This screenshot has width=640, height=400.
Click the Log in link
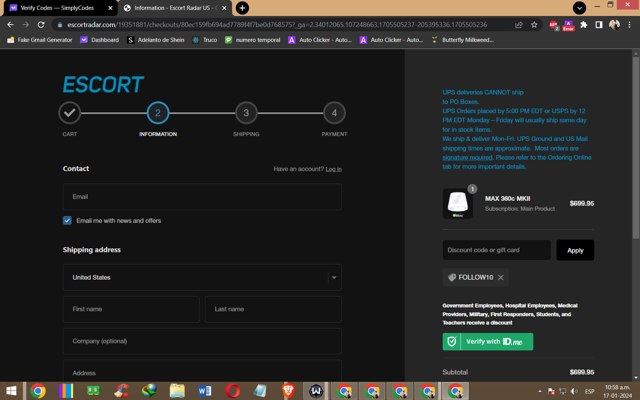(x=333, y=169)
